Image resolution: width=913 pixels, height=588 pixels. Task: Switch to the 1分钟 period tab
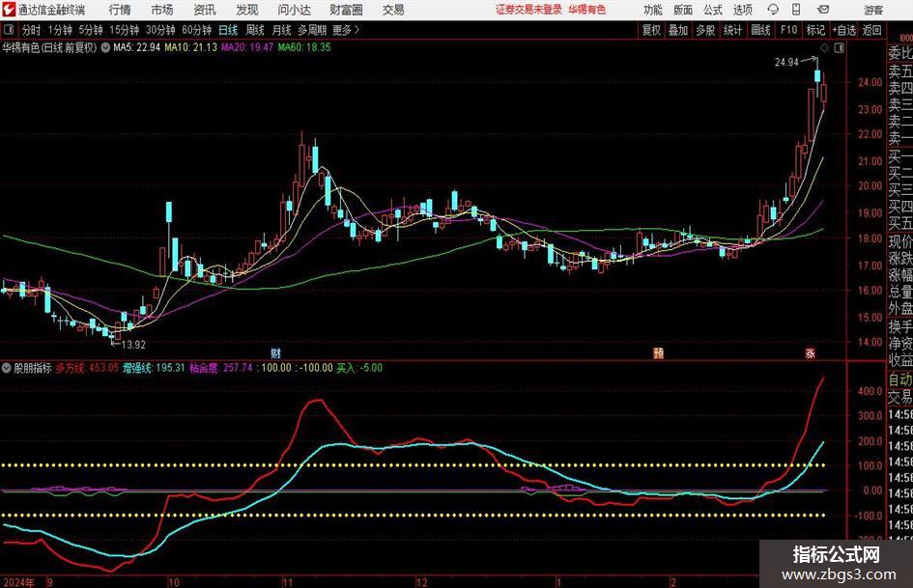(x=59, y=30)
